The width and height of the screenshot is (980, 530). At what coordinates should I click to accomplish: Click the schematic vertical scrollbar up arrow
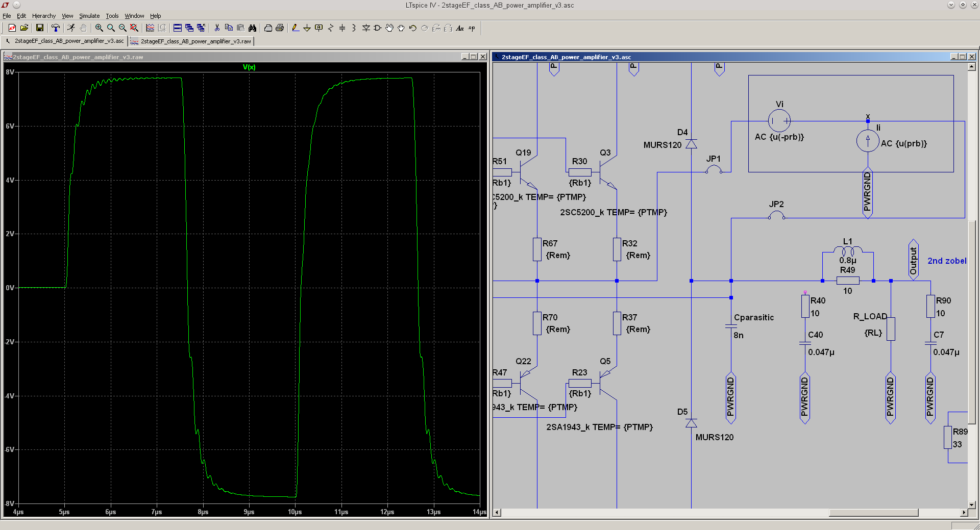(972, 67)
